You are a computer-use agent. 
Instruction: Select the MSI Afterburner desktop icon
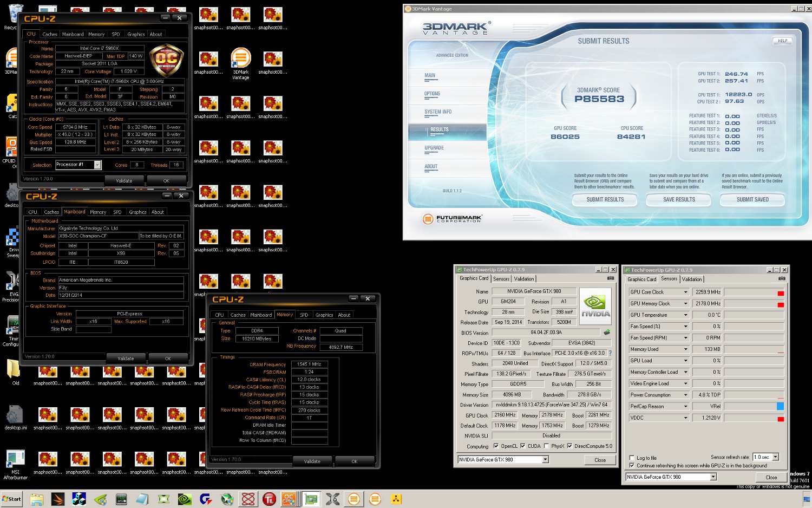15,465
